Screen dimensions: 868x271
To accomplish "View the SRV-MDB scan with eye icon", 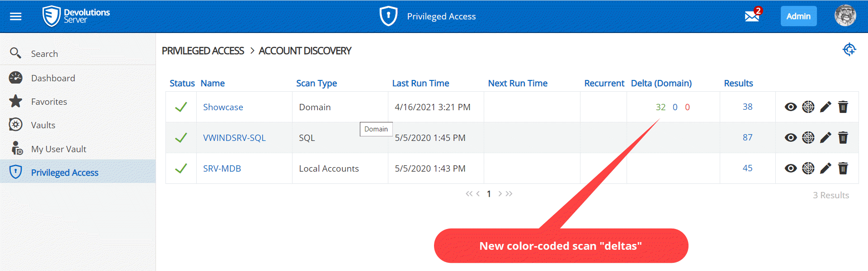I will pyautogui.click(x=791, y=168).
